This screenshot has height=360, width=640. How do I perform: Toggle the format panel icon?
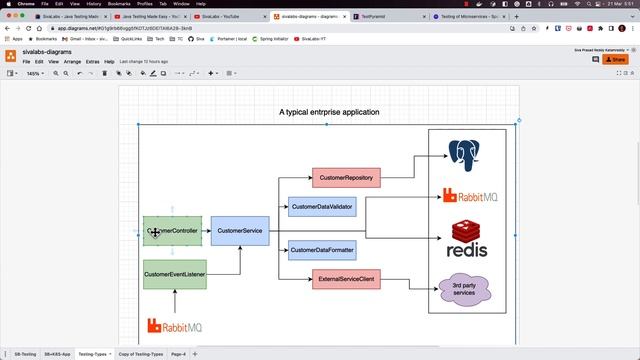coord(625,73)
